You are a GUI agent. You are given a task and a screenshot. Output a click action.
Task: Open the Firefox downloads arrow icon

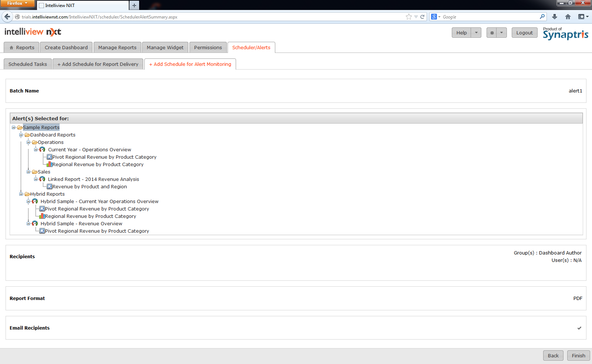[554, 17]
